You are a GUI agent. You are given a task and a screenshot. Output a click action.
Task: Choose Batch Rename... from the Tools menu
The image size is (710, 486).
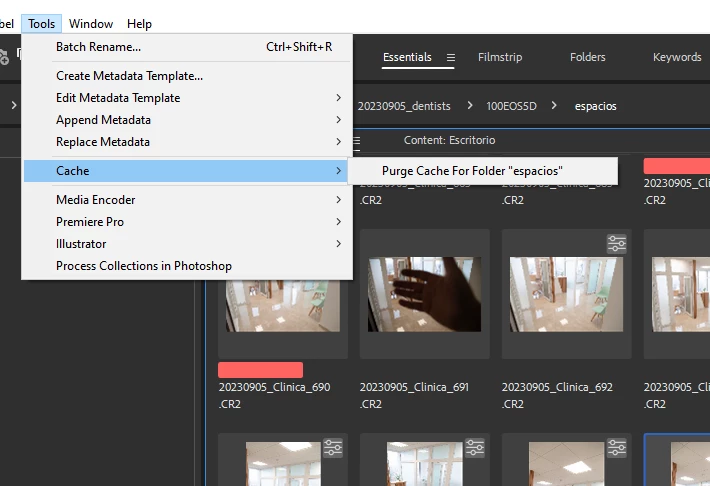pyautogui.click(x=188, y=47)
